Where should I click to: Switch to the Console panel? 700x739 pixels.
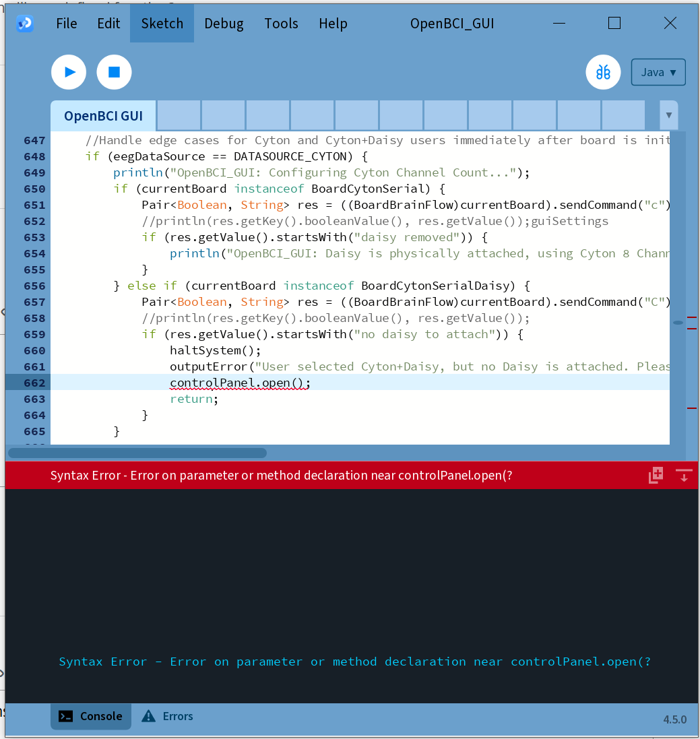91,716
